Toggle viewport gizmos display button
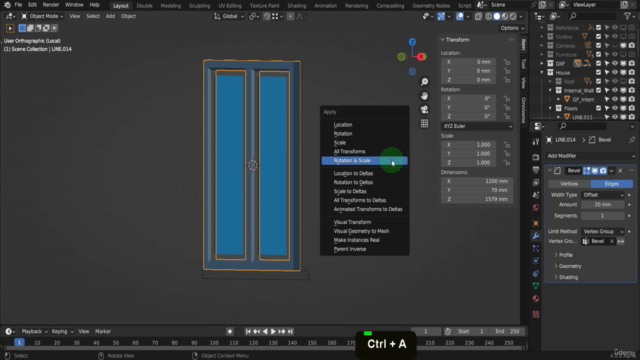Viewport: 640px width, 360px height. click(441, 16)
